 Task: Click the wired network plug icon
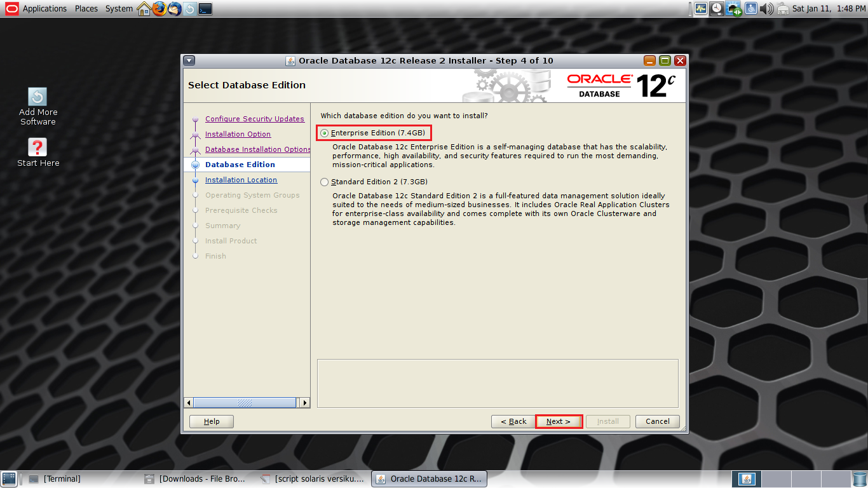[x=782, y=8]
